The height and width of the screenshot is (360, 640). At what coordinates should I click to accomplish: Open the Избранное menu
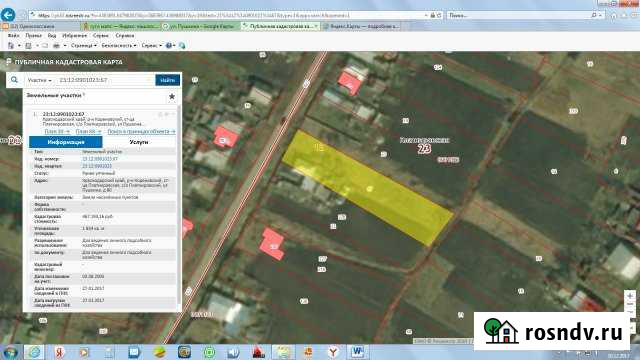pos(74,36)
